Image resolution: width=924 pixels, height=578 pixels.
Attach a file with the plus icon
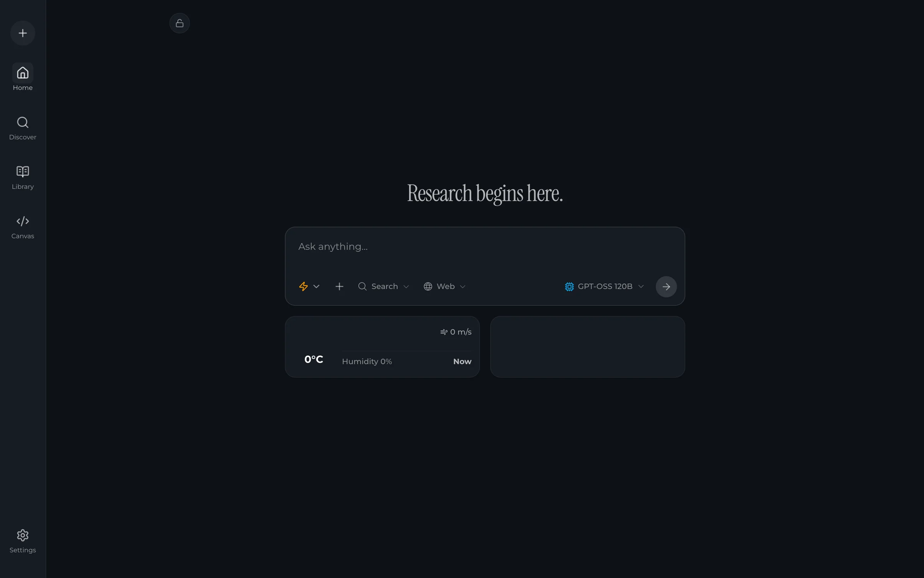pos(339,286)
